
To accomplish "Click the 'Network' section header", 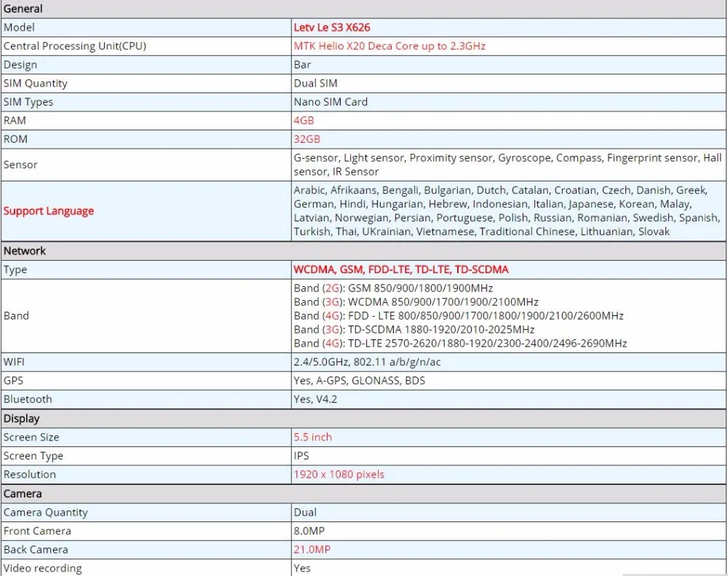I will pyautogui.click(x=25, y=250).
